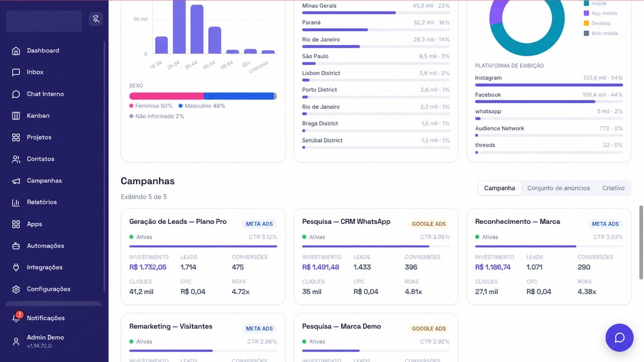Image resolution: width=644 pixels, height=362 pixels.
Task: Switch to the Criativo tab
Action: coord(613,188)
